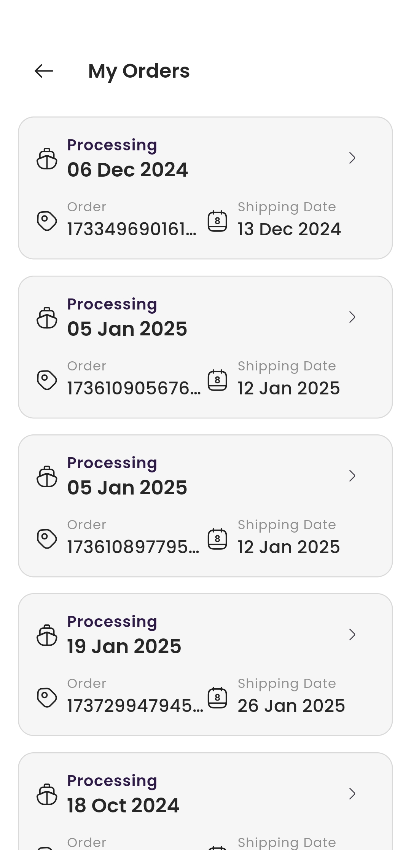Expand the 06 Dec 2024 order chevron
The height and width of the screenshot is (868, 411).
pos(352,158)
